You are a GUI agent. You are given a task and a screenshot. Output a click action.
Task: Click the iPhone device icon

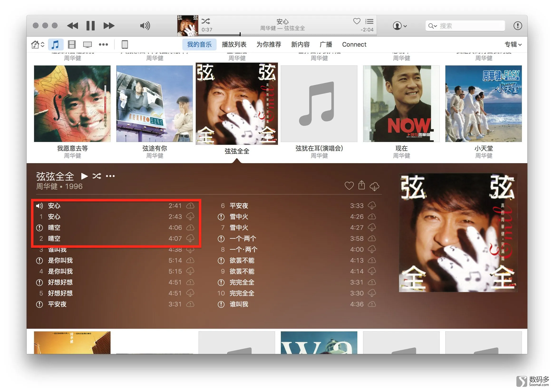125,44
